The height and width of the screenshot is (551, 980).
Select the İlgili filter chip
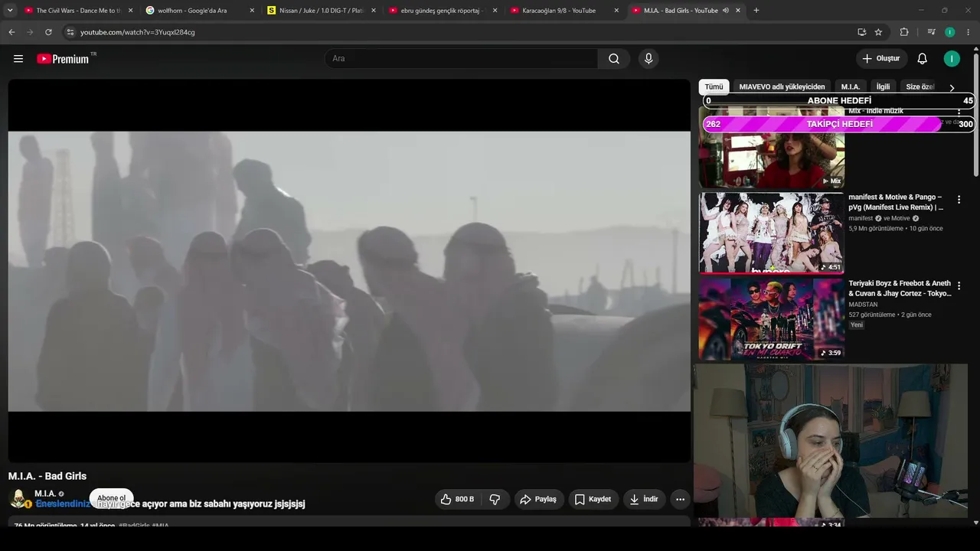tap(884, 86)
